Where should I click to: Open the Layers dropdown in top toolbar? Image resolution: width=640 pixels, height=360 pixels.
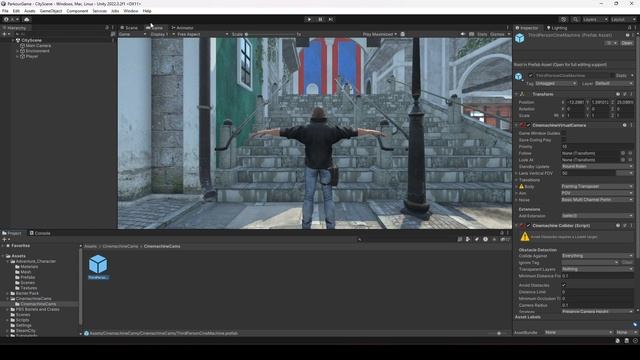595,19
